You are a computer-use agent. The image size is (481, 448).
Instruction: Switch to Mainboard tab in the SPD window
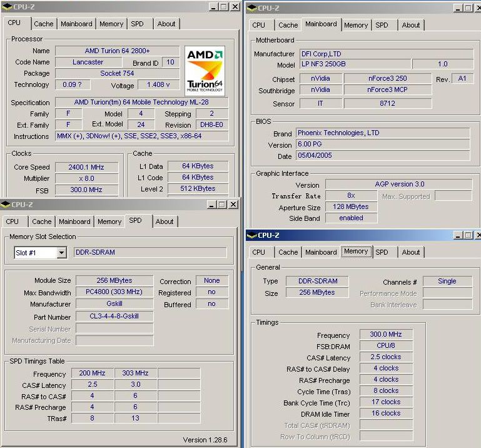tap(74, 221)
